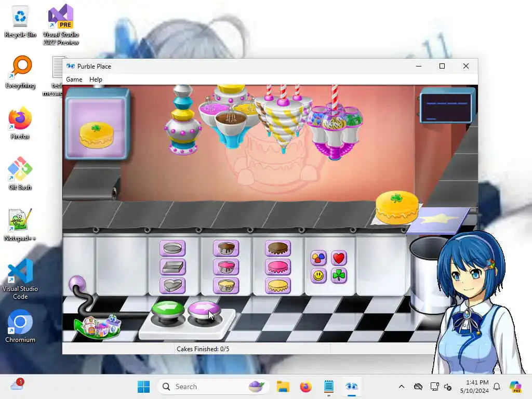This screenshot has height=399, width=532.
Task: Open Visual Studio 2022 Preview shortcut
Action: click(x=61, y=25)
